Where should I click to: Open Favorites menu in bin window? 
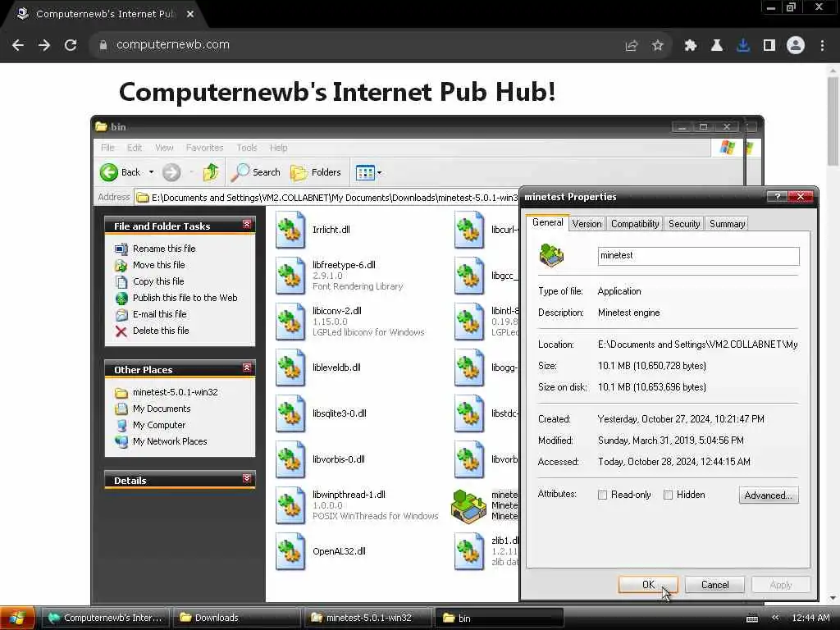pos(204,148)
